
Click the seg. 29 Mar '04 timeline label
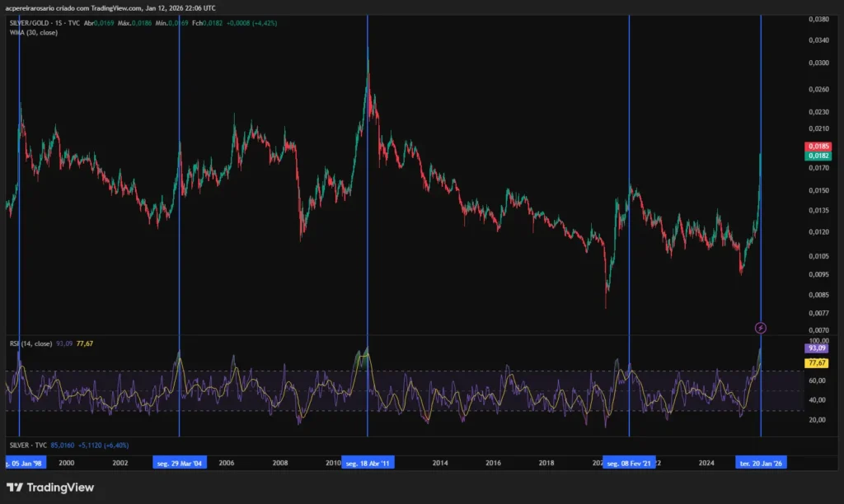point(179,462)
